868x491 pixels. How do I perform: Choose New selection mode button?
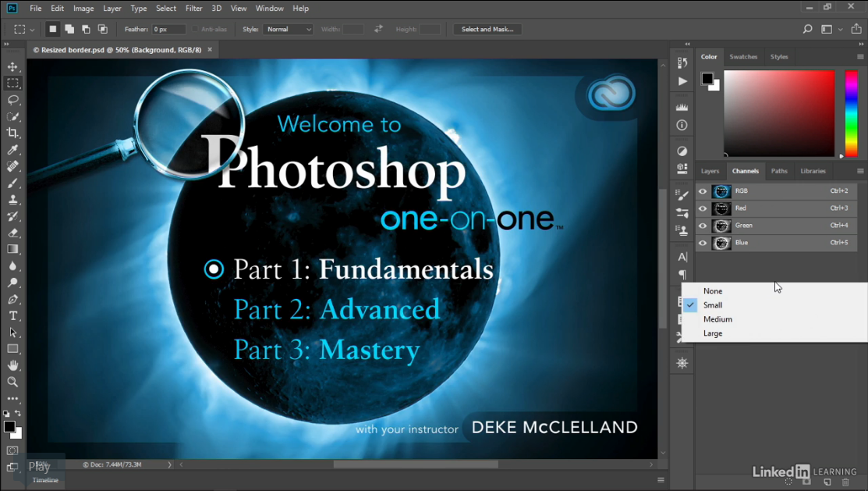click(52, 29)
